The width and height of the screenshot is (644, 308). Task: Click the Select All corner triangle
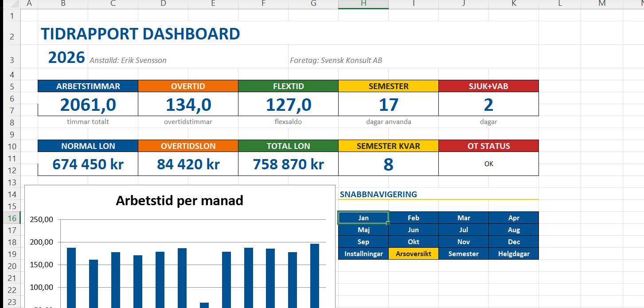[x=10, y=4]
